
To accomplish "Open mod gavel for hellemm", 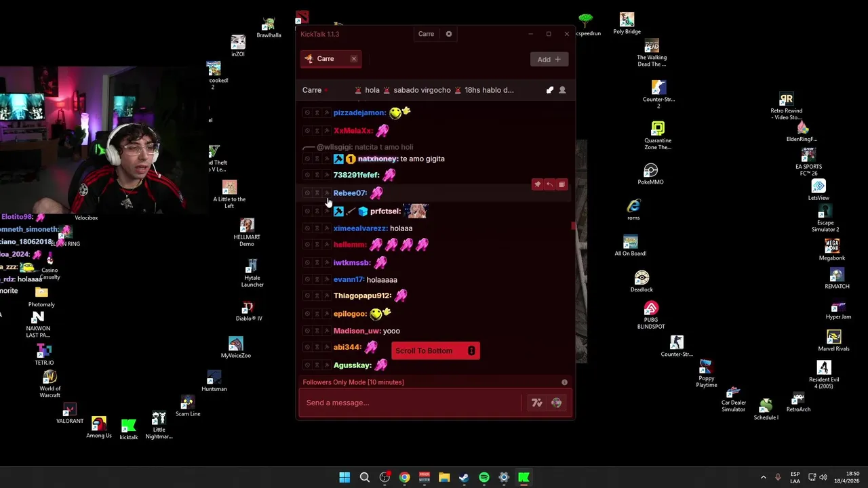I will pyautogui.click(x=326, y=245).
